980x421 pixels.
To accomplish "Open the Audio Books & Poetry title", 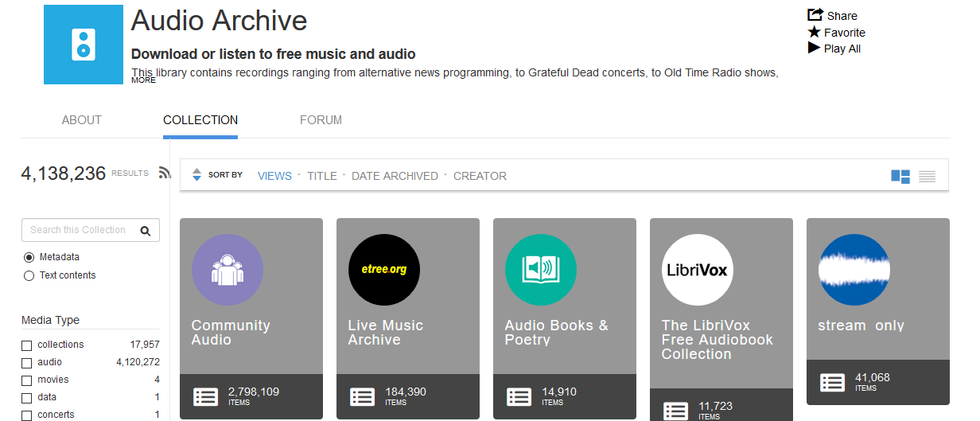I will coord(556,333).
